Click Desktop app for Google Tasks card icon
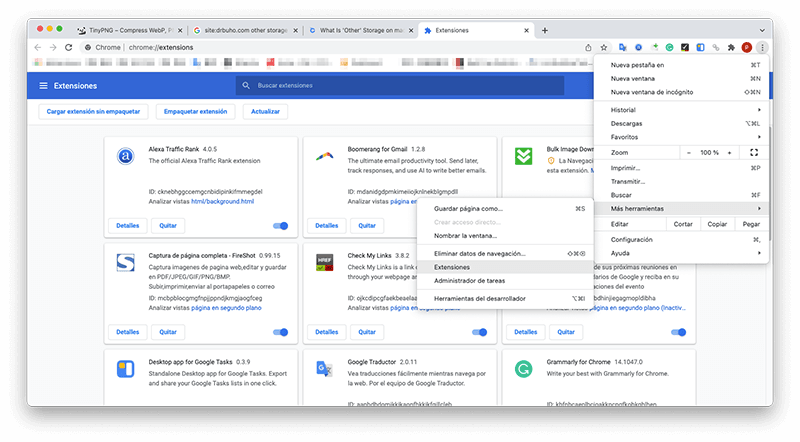 126,369
